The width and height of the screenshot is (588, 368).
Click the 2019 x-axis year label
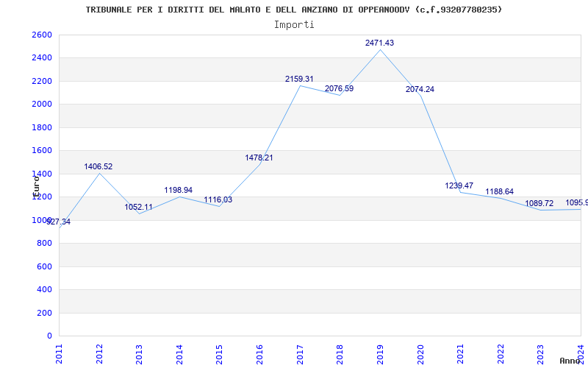point(380,355)
